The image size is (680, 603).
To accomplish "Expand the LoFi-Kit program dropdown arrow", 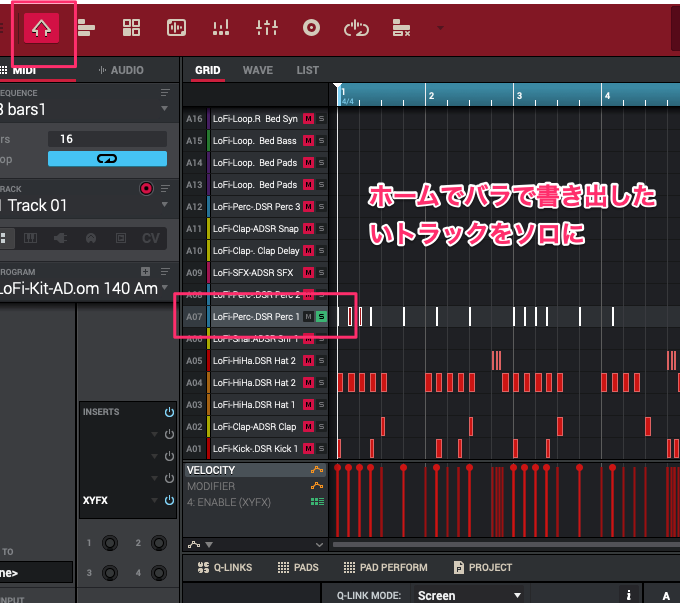I will click(x=164, y=287).
